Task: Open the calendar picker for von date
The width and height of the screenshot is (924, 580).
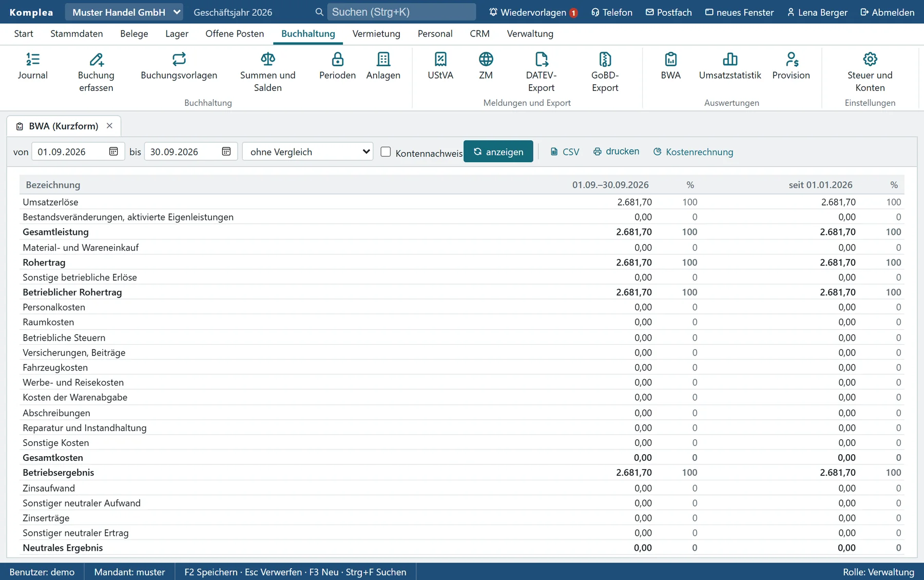Action: tap(113, 152)
